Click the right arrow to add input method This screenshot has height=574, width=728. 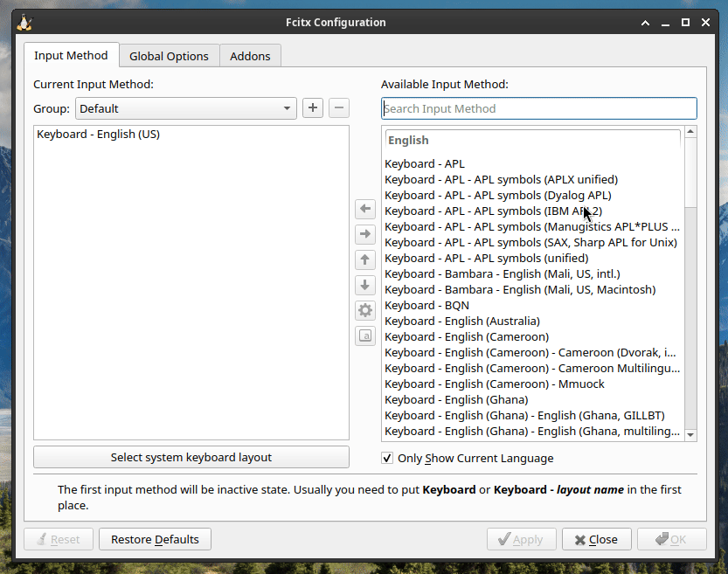(x=364, y=234)
